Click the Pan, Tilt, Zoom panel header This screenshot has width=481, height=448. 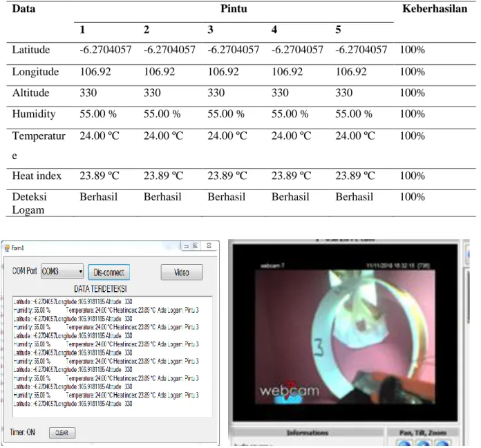(423, 433)
